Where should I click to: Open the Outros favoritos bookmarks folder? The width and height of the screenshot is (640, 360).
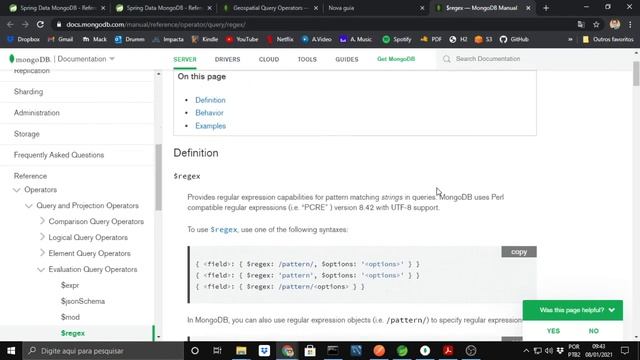(x=608, y=39)
